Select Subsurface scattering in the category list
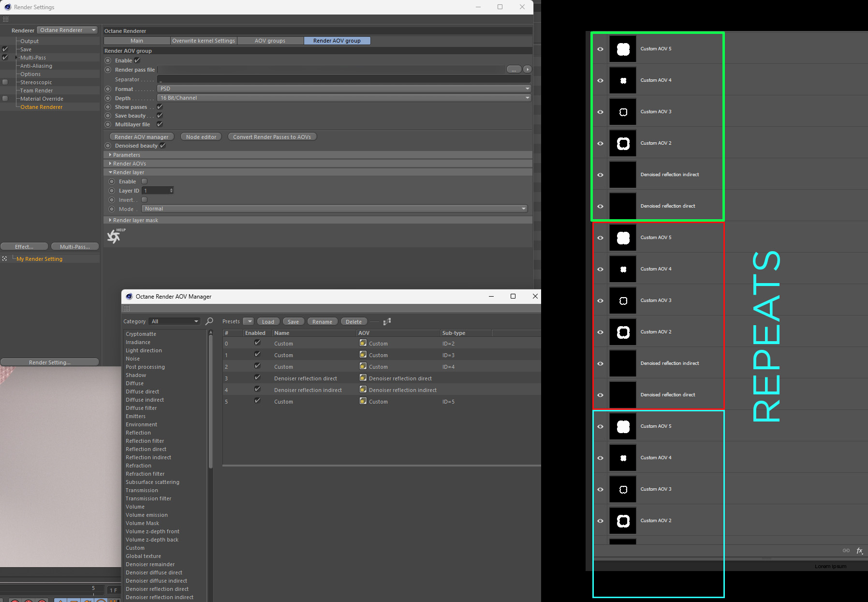 pyautogui.click(x=153, y=482)
